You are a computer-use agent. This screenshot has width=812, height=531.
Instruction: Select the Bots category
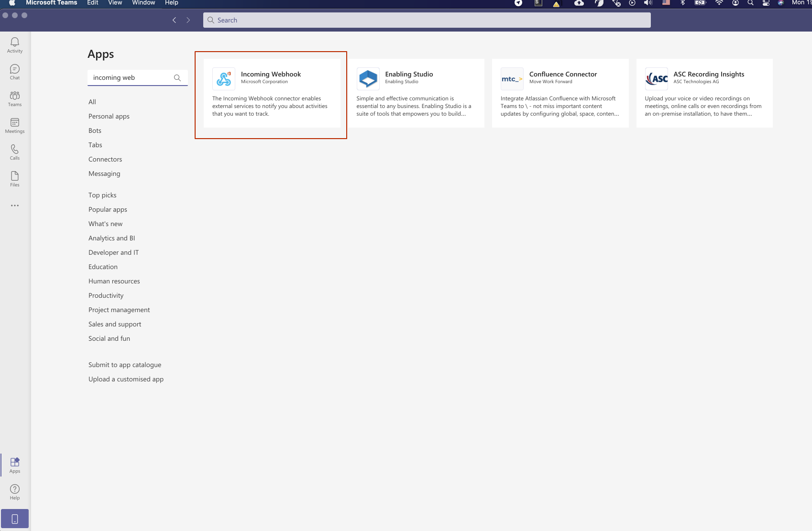tap(95, 130)
